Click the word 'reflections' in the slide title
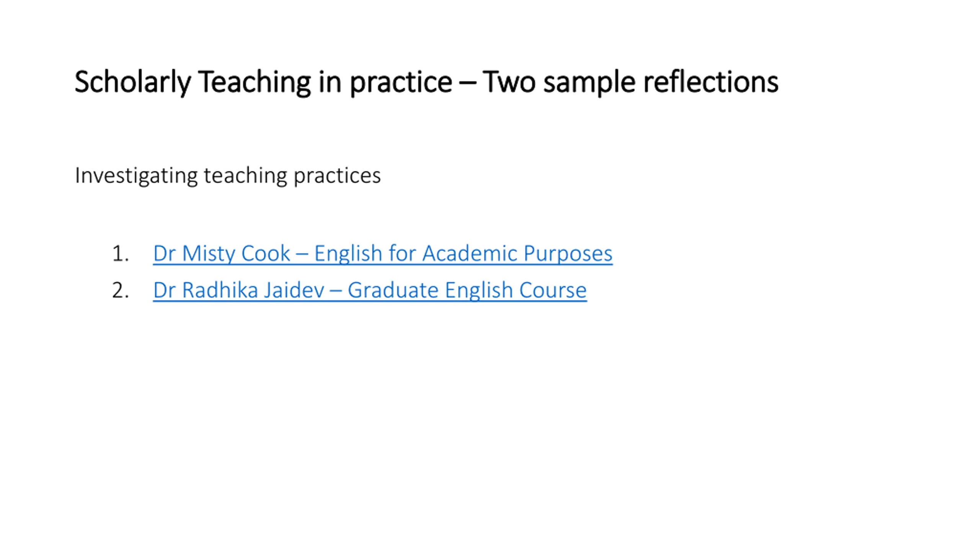 (x=711, y=82)
